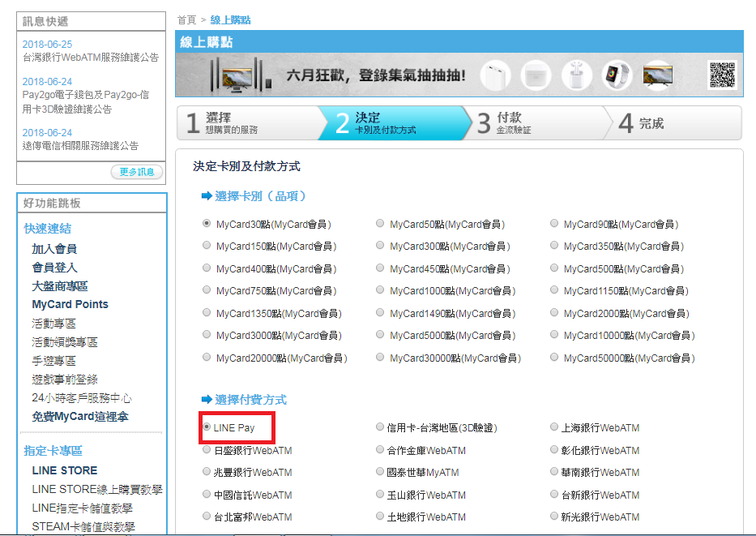Click 線上購點 breadcrumb link
This screenshot has height=536, width=756.
[230, 19]
